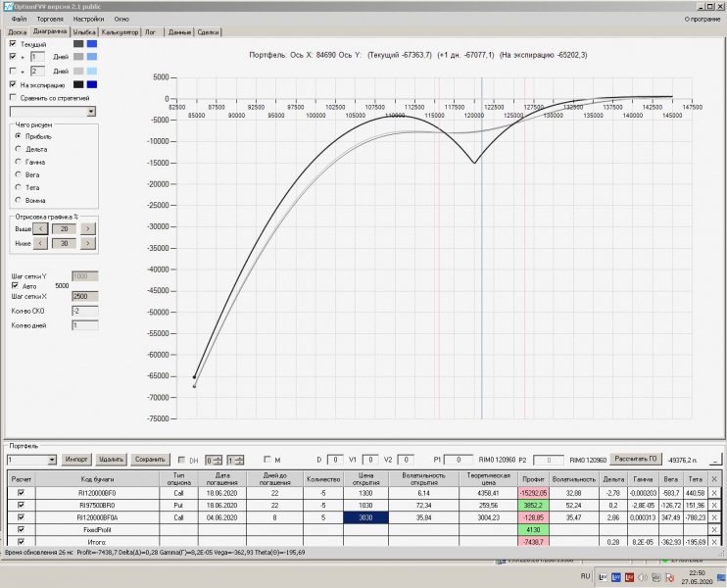
Task: Select the 'Дельта' radio button
Action: click(18, 149)
